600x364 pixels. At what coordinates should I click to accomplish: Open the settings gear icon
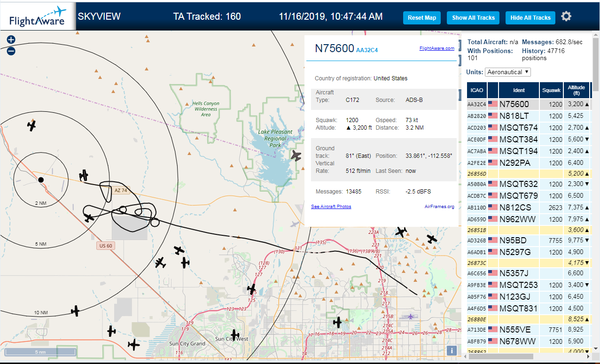tap(566, 16)
